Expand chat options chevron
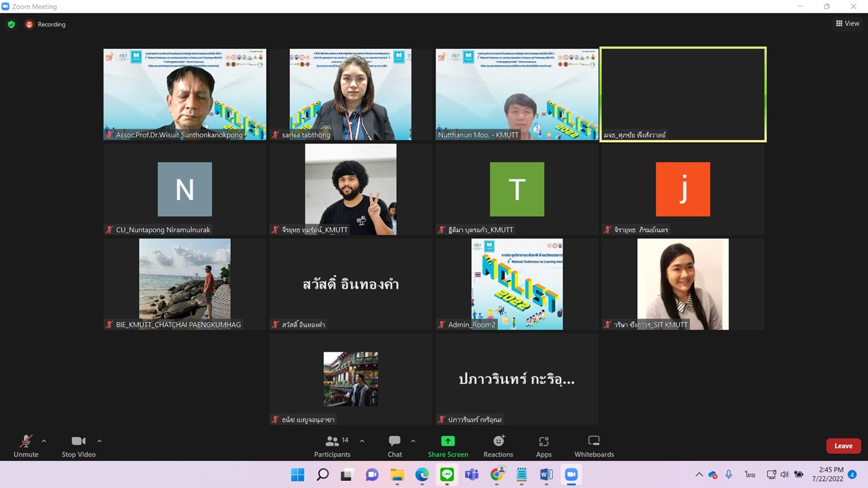The image size is (868, 488). 413,441
